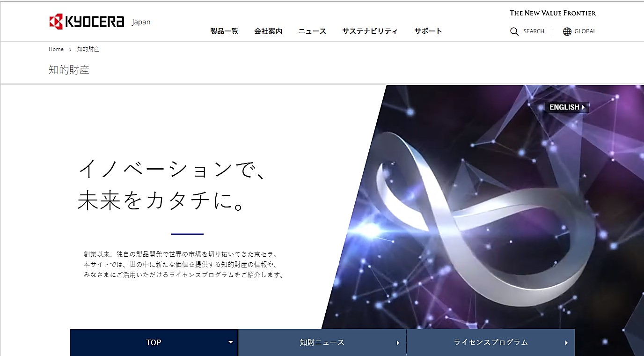Expand the TOP tab dropdown arrow
Image resolution: width=644 pixels, height=356 pixels.
(230, 342)
